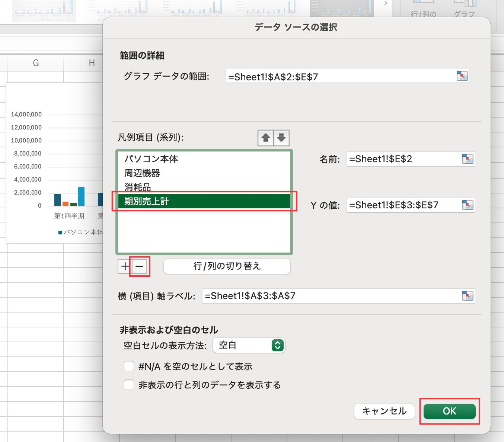Image resolution: width=504 pixels, height=442 pixels.
Task: Select 周辺機器 in the series list
Action: pyautogui.click(x=142, y=173)
